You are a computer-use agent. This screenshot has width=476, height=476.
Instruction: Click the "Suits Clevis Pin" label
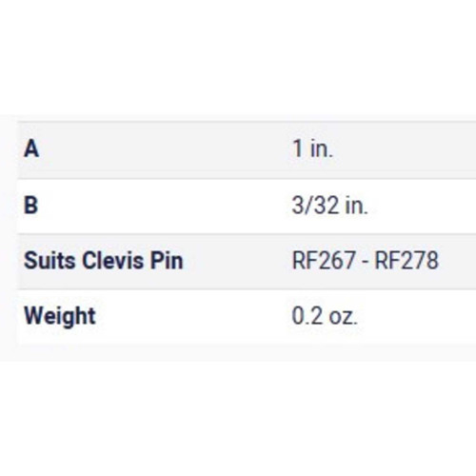tap(104, 261)
